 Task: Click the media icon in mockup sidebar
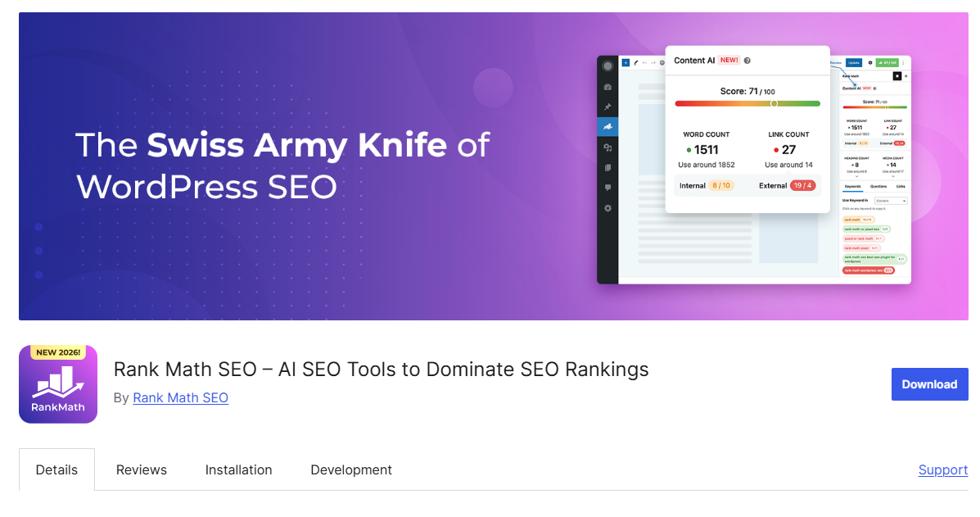click(607, 147)
